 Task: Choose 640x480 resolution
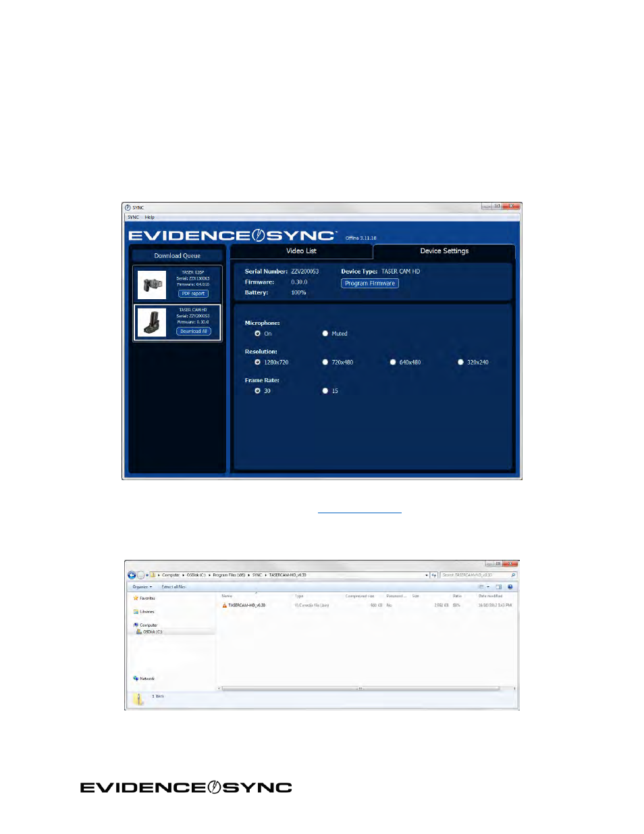393,363
